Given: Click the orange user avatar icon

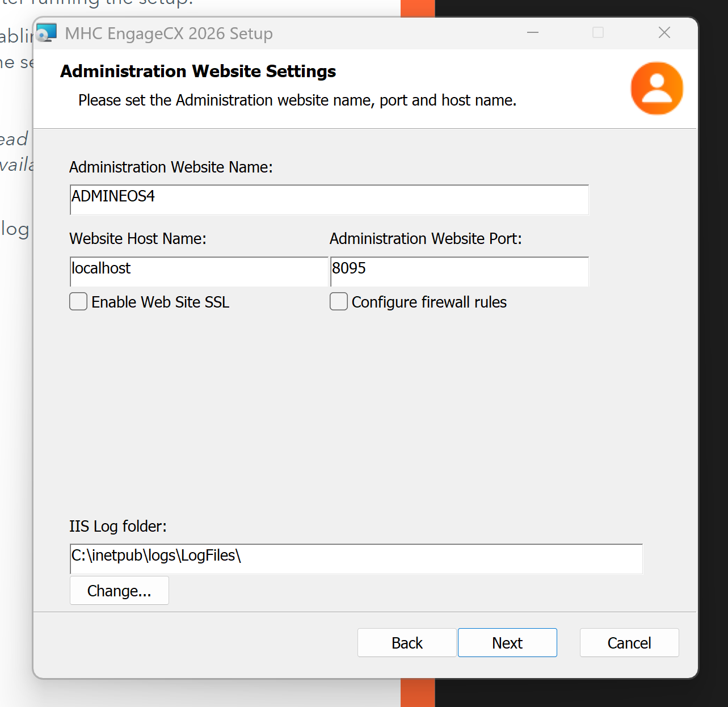Looking at the screenshot, I should tap(657, 89).
